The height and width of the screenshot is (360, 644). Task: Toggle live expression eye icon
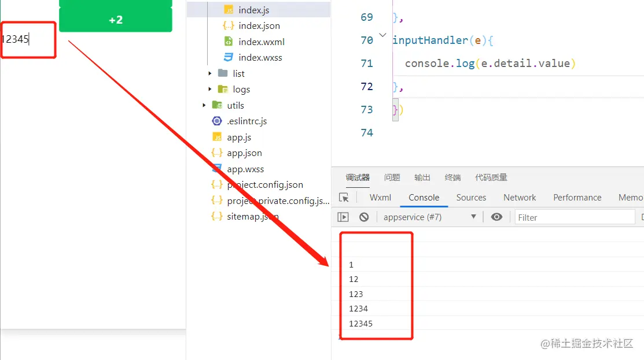tap(496, 217)
